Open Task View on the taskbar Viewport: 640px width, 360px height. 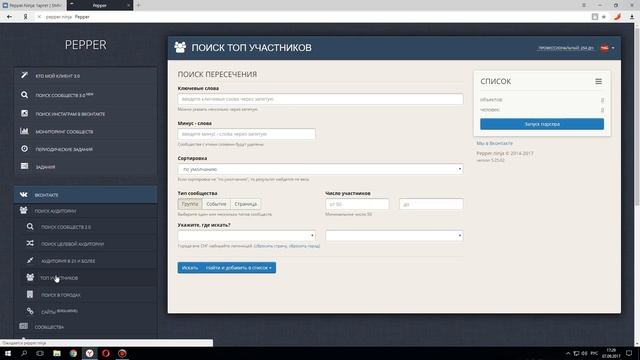[x=40, y=353]
